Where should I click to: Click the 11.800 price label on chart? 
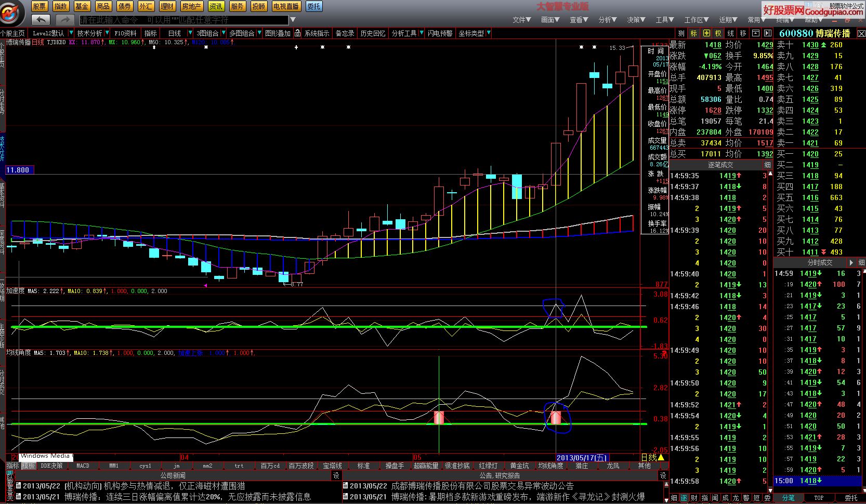click(19, 170)
